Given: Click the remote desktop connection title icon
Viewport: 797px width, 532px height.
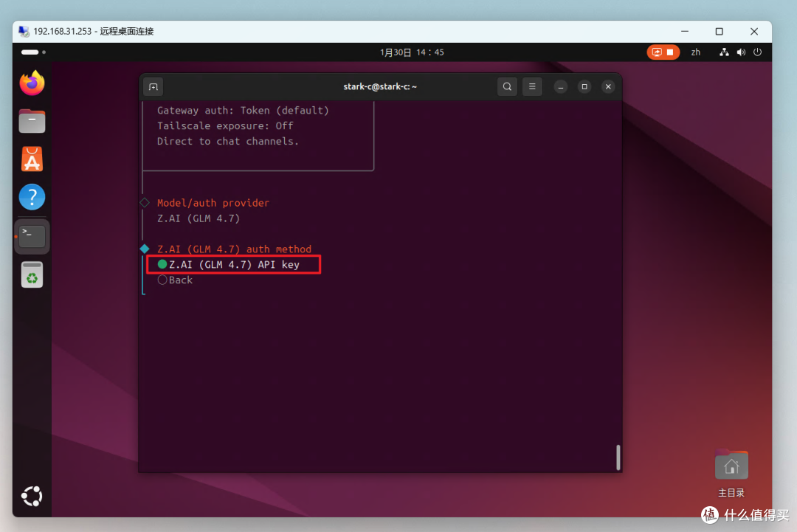Looking at the screenshot, I should tap(24, 32).
